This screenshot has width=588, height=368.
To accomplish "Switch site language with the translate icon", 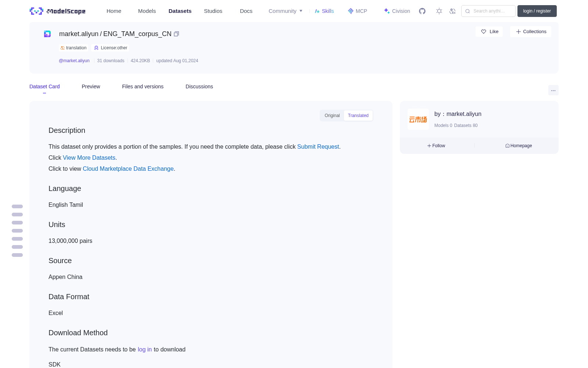I will pyautogui.click(x=452, y=11).
